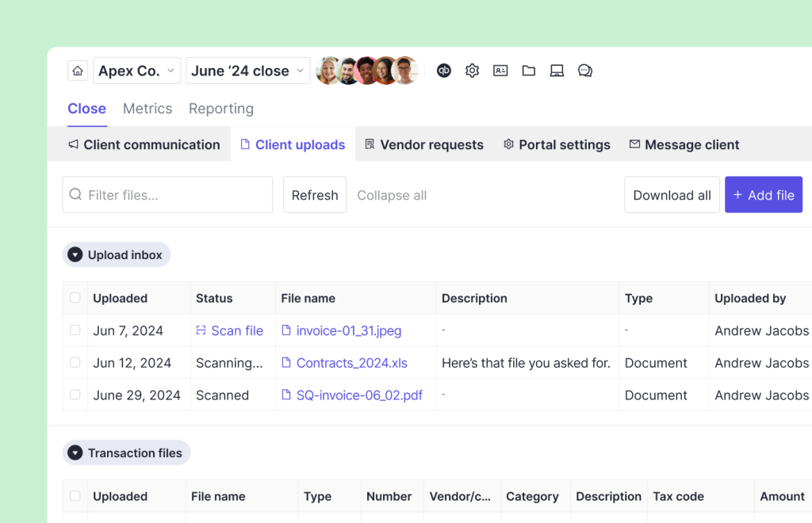This screenshot has width=812, height=523.
Task: Open the chat bubbles icon on the toolbar
Action: 585,71
